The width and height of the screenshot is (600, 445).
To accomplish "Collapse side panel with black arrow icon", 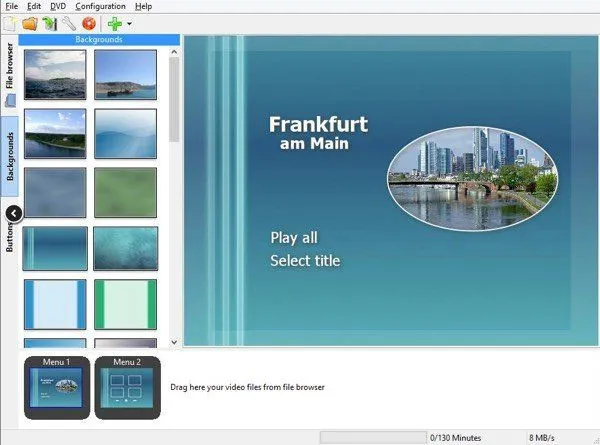I will coord(14,212).
